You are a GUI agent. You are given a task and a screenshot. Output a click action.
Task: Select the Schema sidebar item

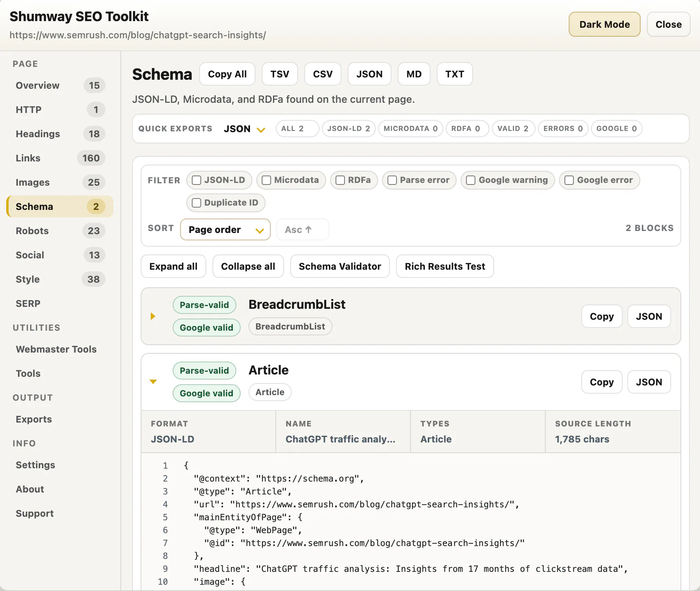[60, 207]
